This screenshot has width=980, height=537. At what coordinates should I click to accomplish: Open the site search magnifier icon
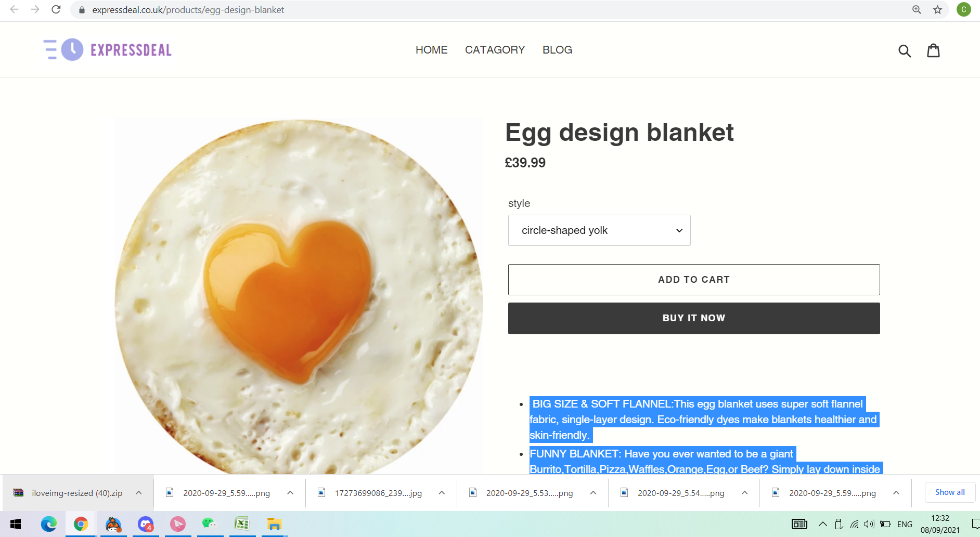[905, 50]
